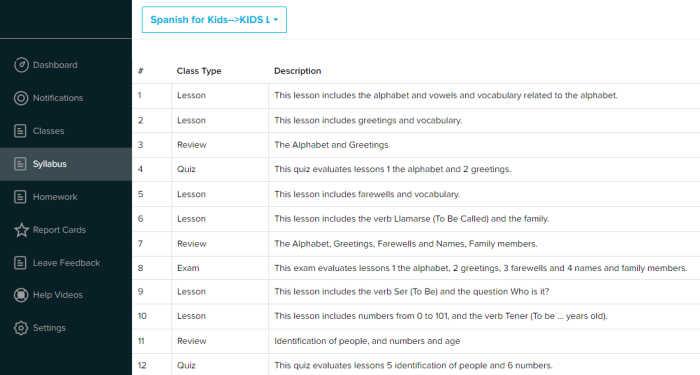Click the quiz description for lessons 1 and 2
This screenshot has width=700, height=375.
(392, 169)
